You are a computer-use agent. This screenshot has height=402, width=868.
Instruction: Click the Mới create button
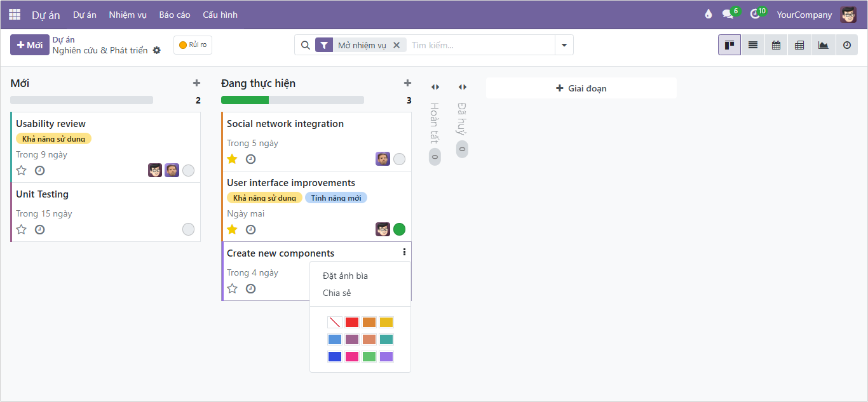(x=30, y=45)
